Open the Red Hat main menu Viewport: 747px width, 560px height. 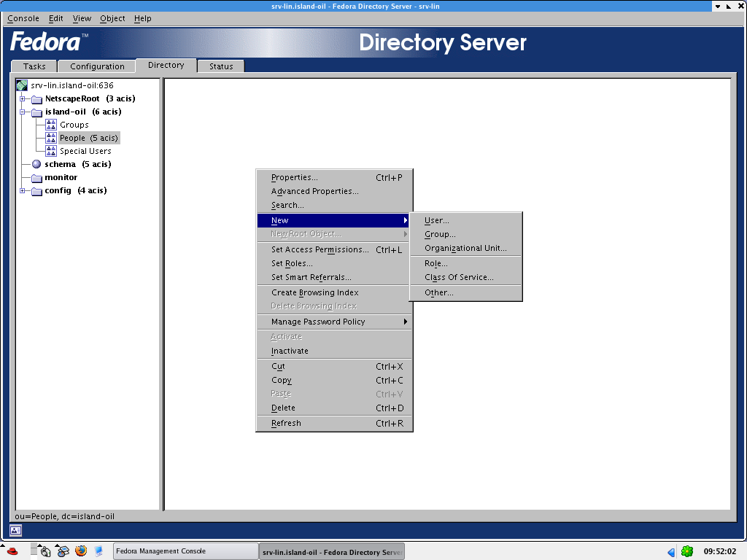click(12, 551)
